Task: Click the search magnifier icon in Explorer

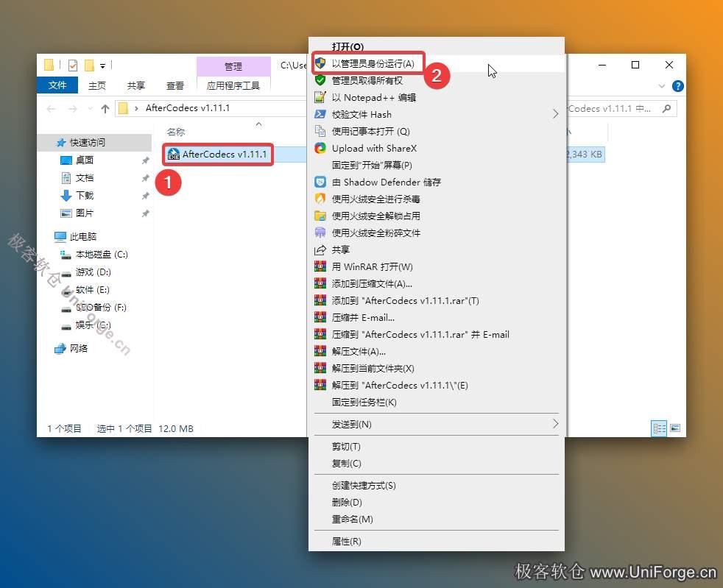Action: 666,109
